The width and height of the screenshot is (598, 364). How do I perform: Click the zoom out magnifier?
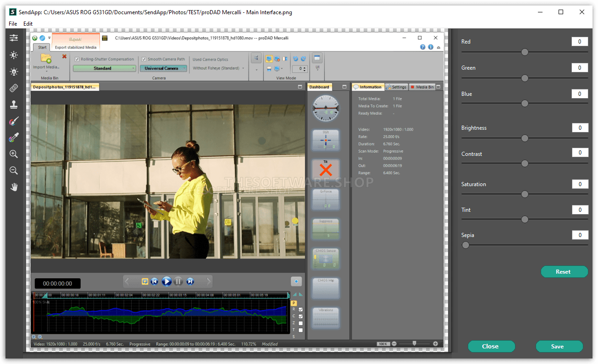pyautogui.click(x=14, y=171)
